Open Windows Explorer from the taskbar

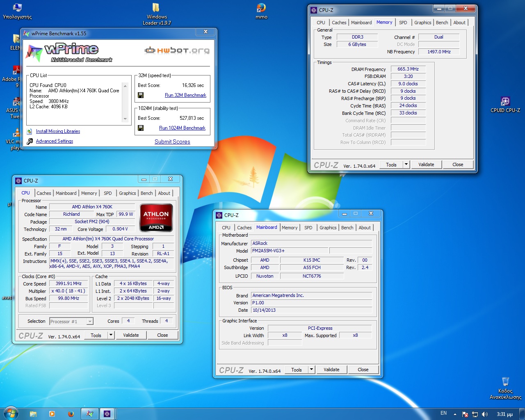[x=33, y=414]
